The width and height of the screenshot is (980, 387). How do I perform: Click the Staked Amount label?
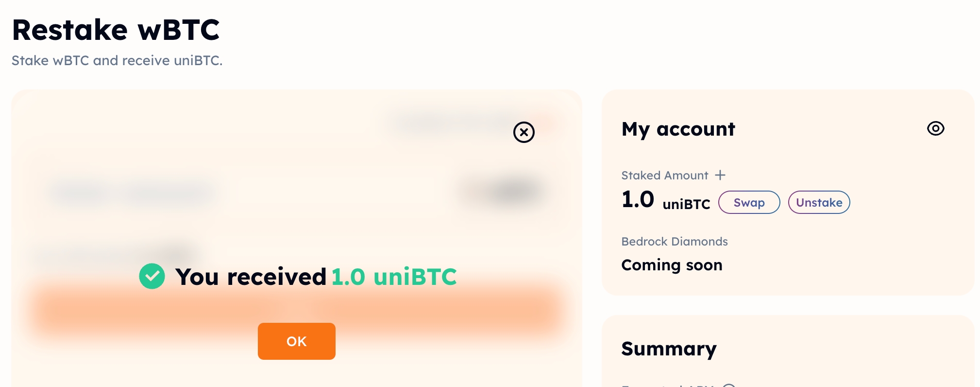[x=664, y=176]
